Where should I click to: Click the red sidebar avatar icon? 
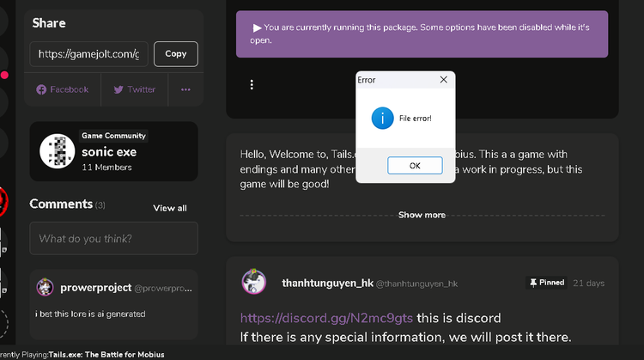pyautogui.click(x=3, y=201)
